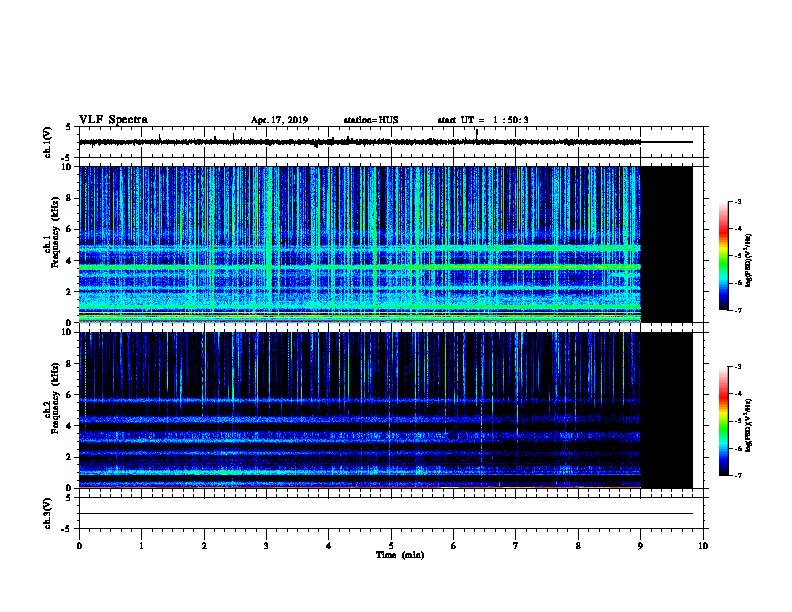Select the date text "Apr. 17, 2019"
Screen dimensions: 792x612
pyautogui.click(x=279, y=120)
